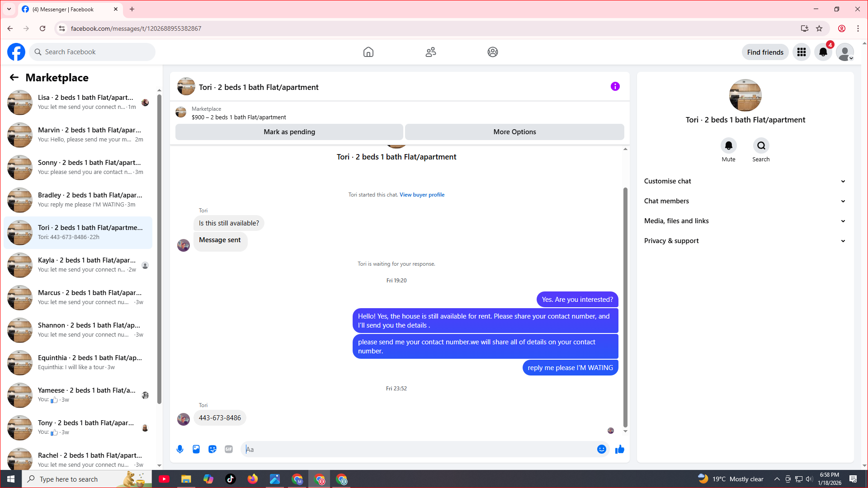Open the Facebook menu grid icon

pos(801,52)
